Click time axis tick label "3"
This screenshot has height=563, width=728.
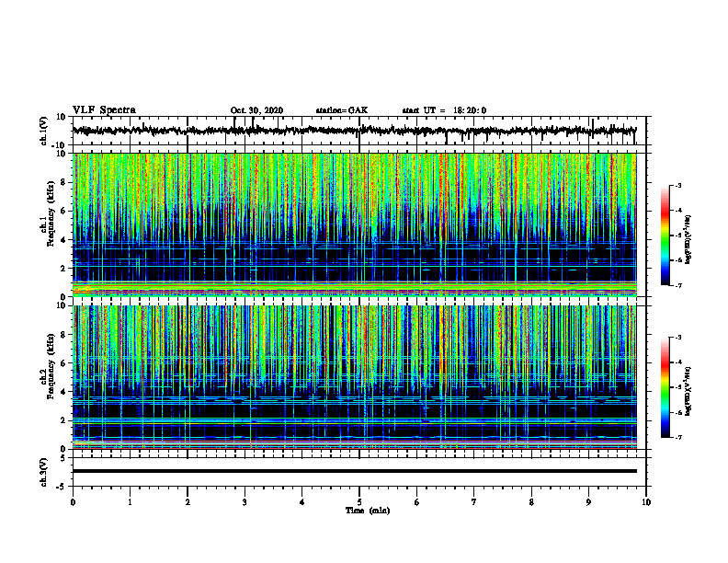pyautogui.click(x=245, y=502)
